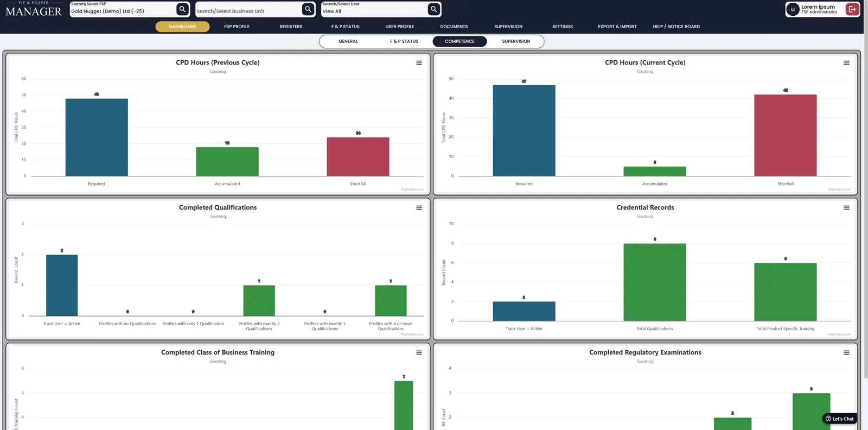Click the Search/Select Business Unit input field
This screenshot has height=430, width=868.
pos(248,9)
